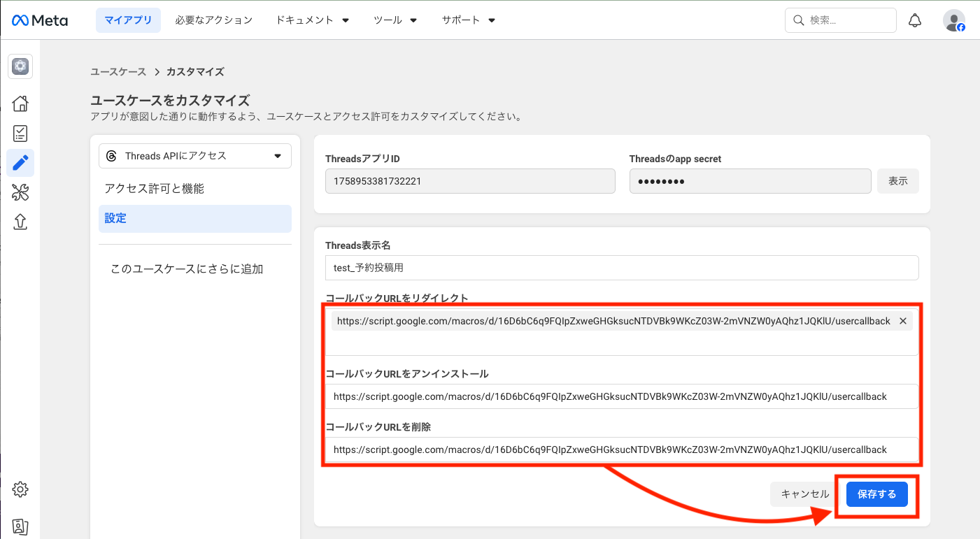The image size is (980, 539).
Task: Open the ツール dropdown menu
Action: (395, 20)
